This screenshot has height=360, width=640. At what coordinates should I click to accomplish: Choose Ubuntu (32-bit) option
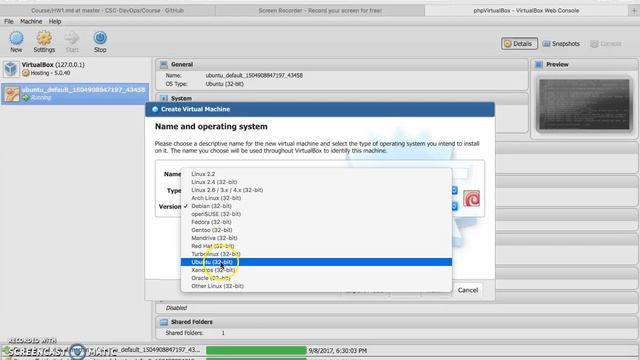tap(316, 262)
